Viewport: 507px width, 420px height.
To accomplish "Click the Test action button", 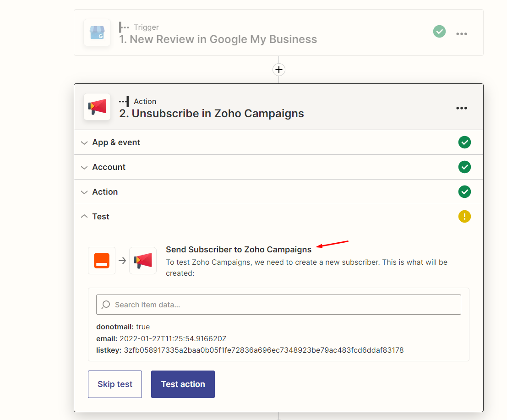I will [x=183, y=384].
